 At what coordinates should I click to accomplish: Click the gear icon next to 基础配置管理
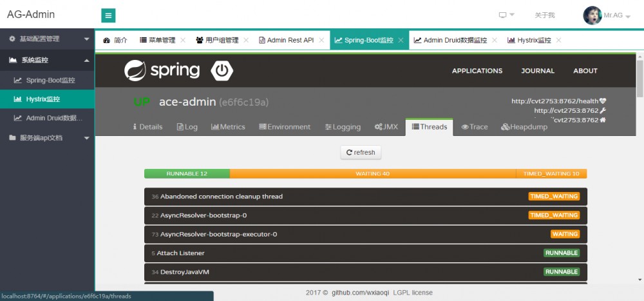point(12,39)
